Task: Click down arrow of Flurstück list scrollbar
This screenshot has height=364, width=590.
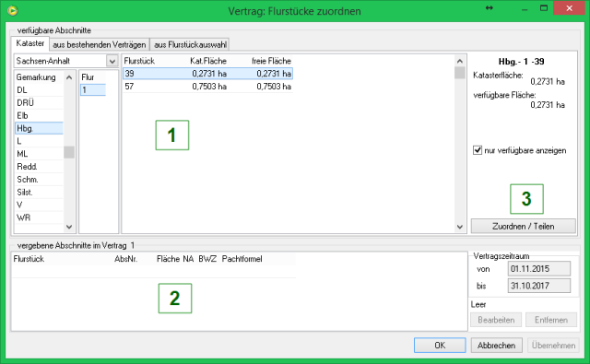Action: coord(460,227)
